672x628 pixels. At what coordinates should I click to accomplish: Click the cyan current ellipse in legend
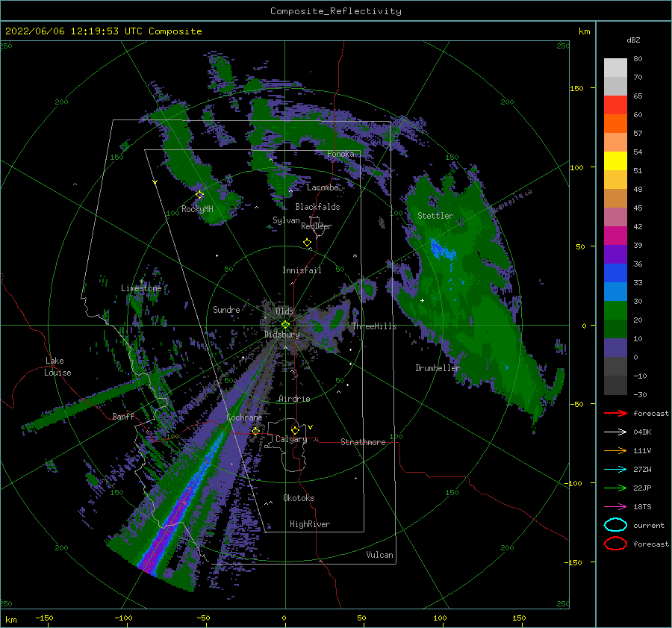point(615,525)
